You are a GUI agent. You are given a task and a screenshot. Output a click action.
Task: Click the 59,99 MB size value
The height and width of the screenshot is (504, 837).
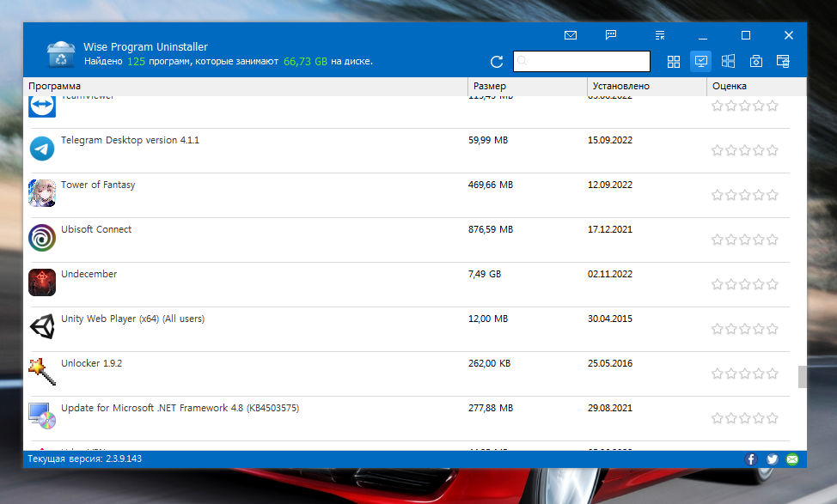point(488,140)
